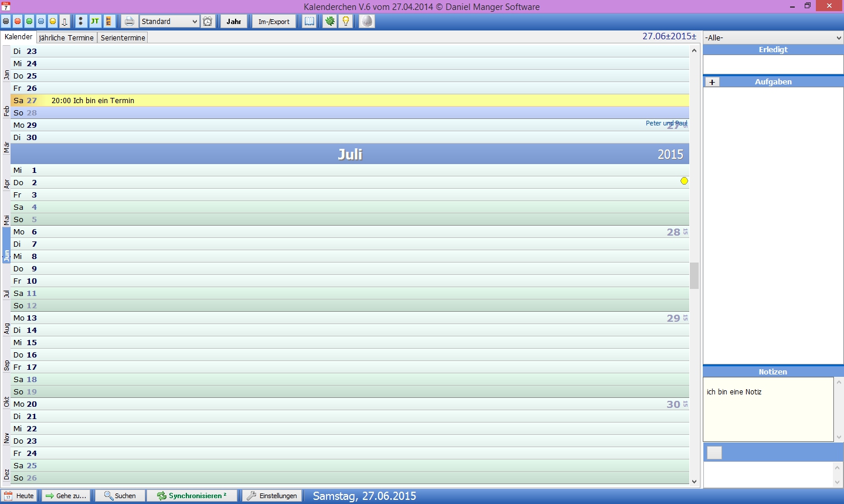The image size is (844, 504).
Task: Toggle the blue circle marker filter
Action: 41,22
